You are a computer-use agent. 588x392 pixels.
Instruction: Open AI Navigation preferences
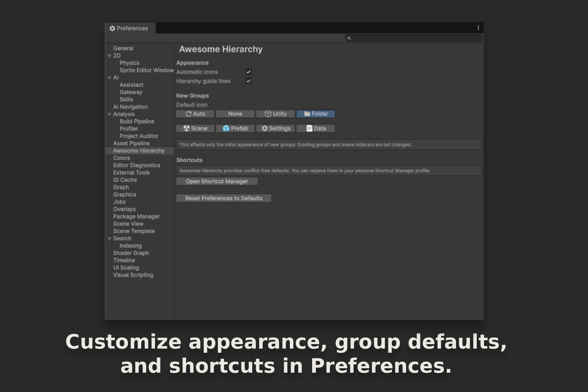130,107
